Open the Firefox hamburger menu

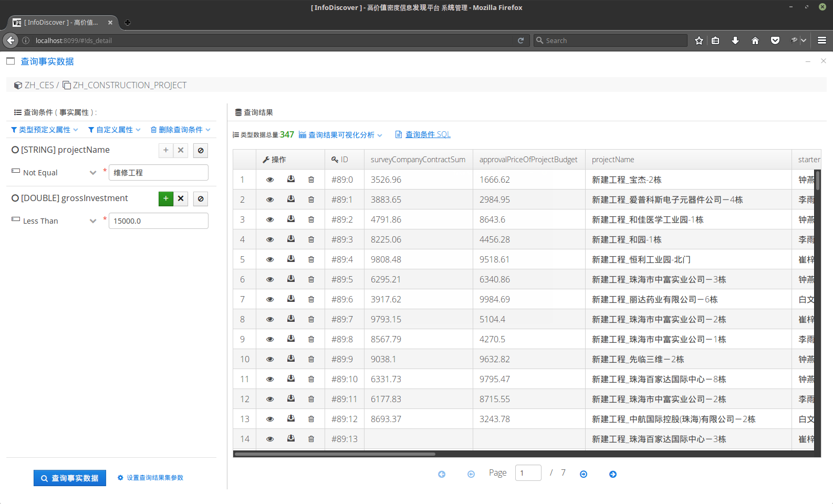pos(822,40)
